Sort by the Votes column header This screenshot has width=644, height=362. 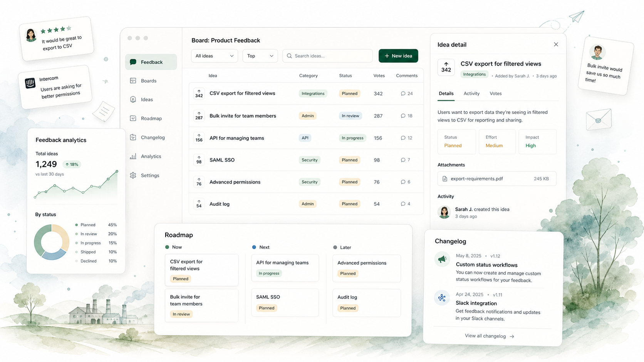(379, 76)
